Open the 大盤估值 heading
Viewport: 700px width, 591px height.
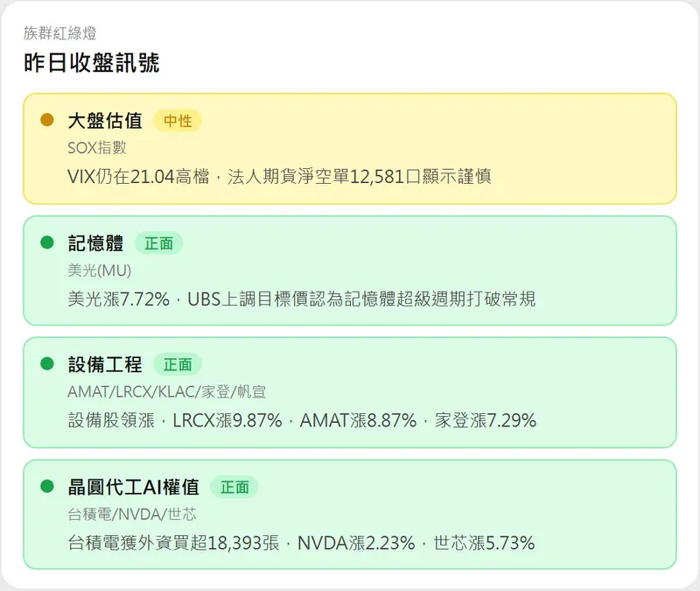(x=105, y=121)
